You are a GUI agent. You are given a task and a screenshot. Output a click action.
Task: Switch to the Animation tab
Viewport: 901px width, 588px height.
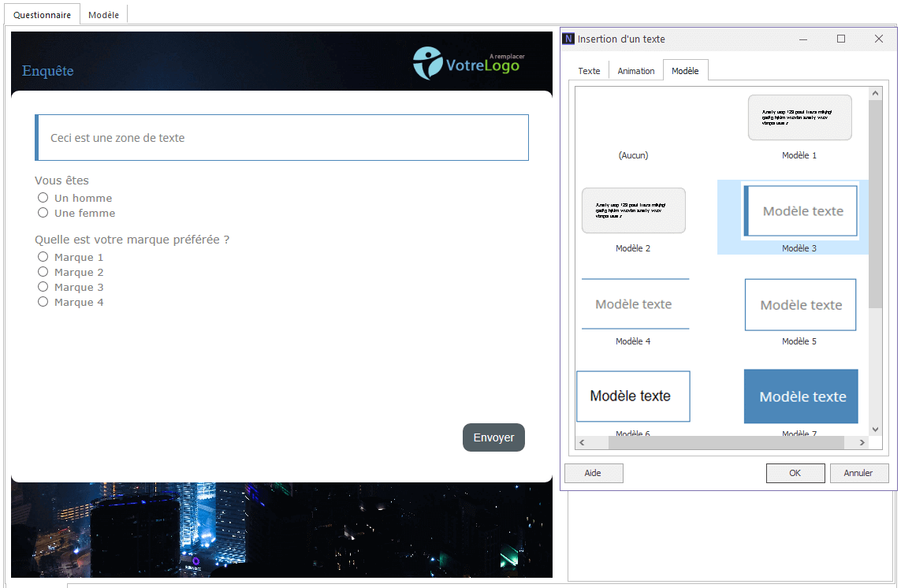point(635,71)
